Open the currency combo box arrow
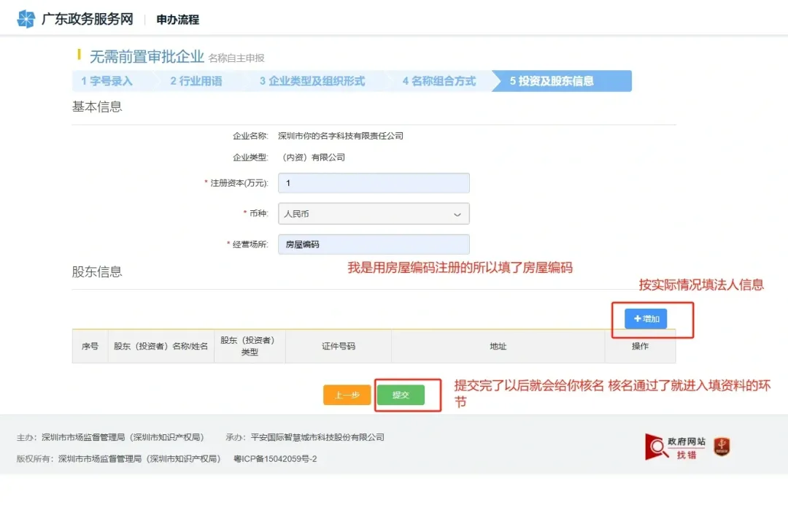The width and height of the screenshot is (788, 532). 458,213
